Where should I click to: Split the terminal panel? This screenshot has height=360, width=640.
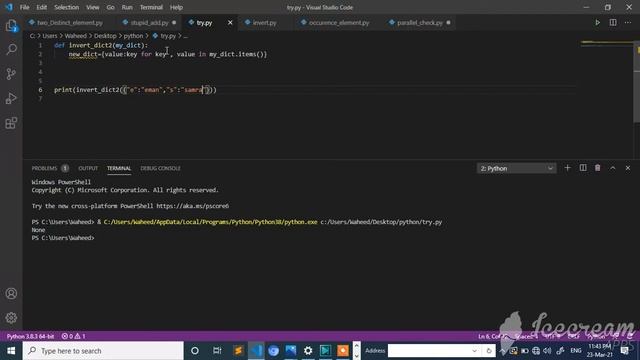(583, 168)
